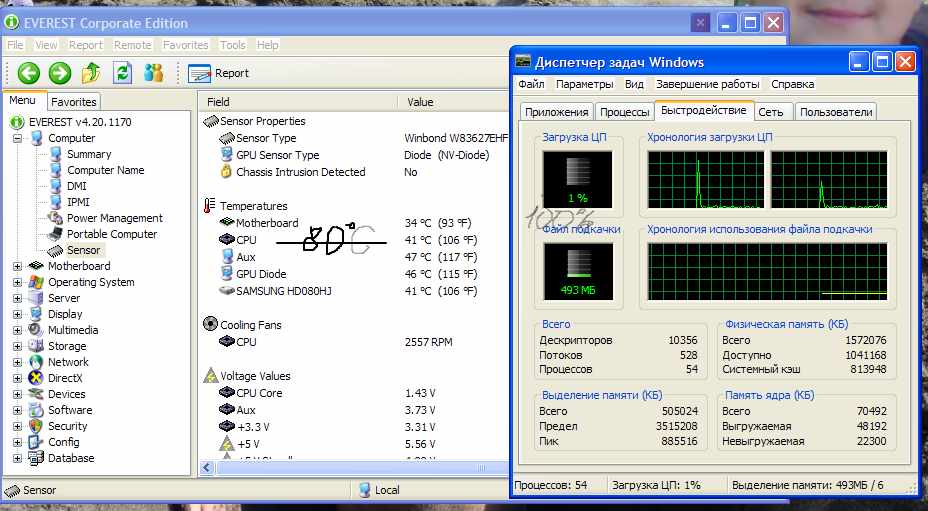Open the Report toolbar button

pos(219,73)
